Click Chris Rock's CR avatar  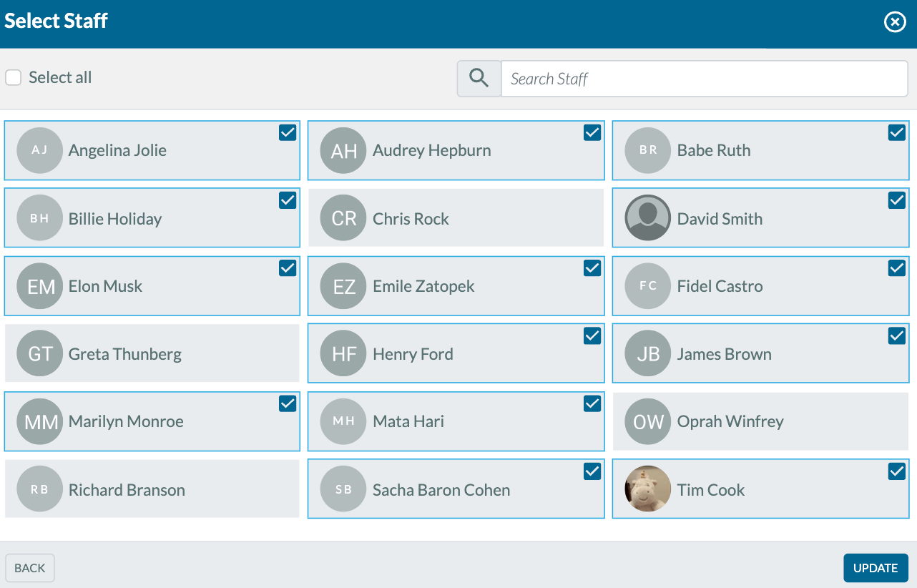(x=343, y=218)
